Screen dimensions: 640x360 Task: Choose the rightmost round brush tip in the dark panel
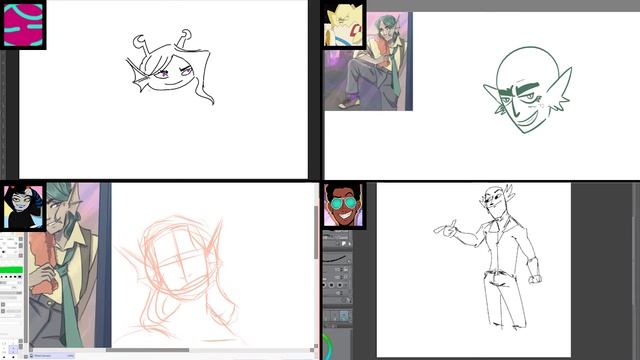340,284
